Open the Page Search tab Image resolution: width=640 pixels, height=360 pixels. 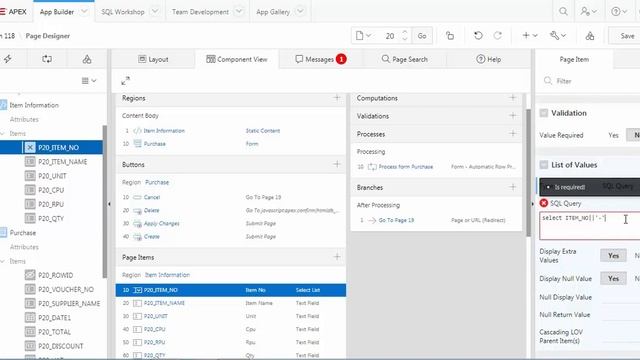[404, 59]
